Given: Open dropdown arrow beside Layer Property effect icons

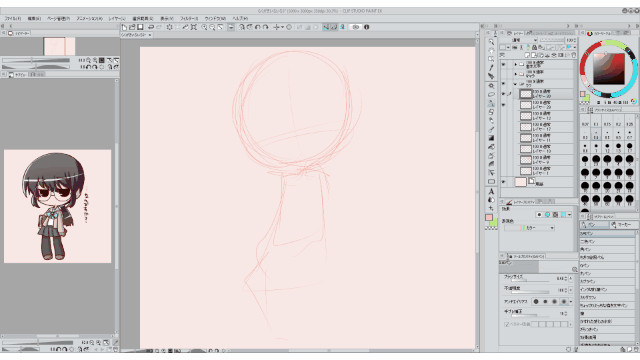Looking at the screenshot, I should tap(569, 215).
